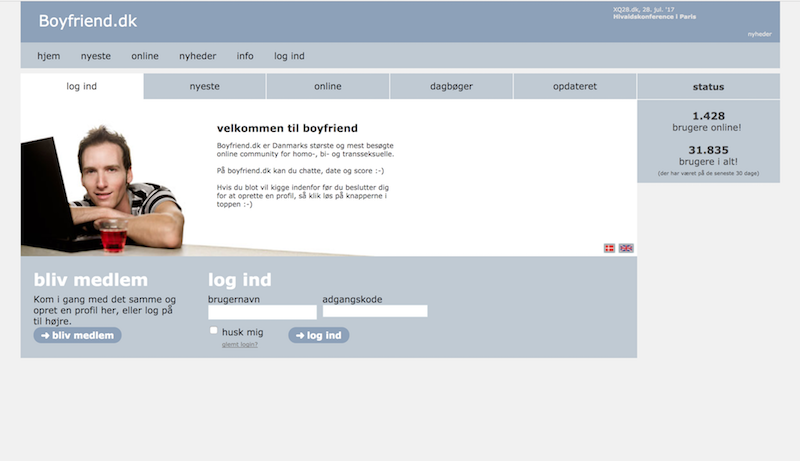This screenshot has width=800, height=461.
Task: Go to 'nyheder' in the top navigation
Action: point(197,56)
